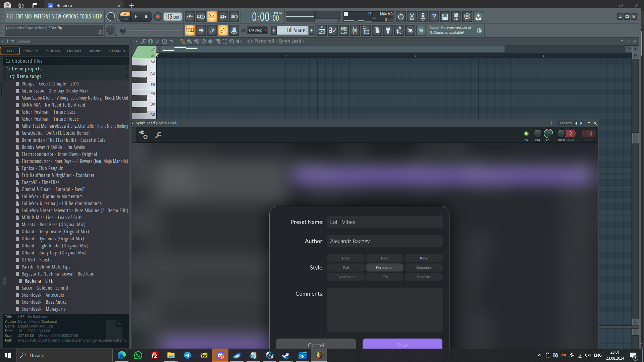
Task: Open the Mixer window icon
Action: point(355,31)
